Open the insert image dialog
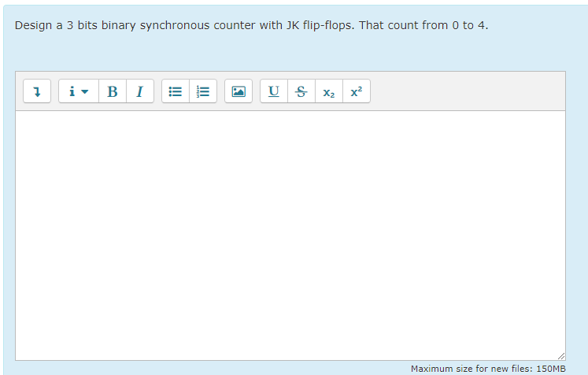The image size is (588, 375). click(239, 91)
